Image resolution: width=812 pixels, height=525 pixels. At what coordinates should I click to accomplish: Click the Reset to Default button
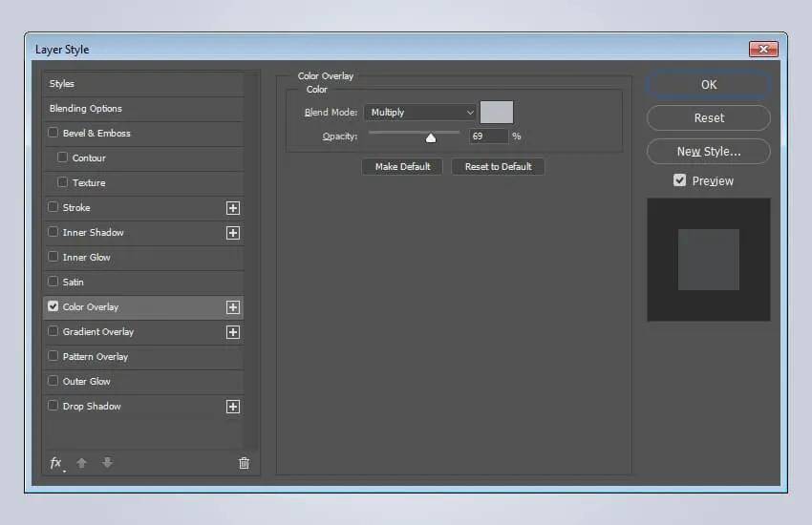(x=498, y=166)
